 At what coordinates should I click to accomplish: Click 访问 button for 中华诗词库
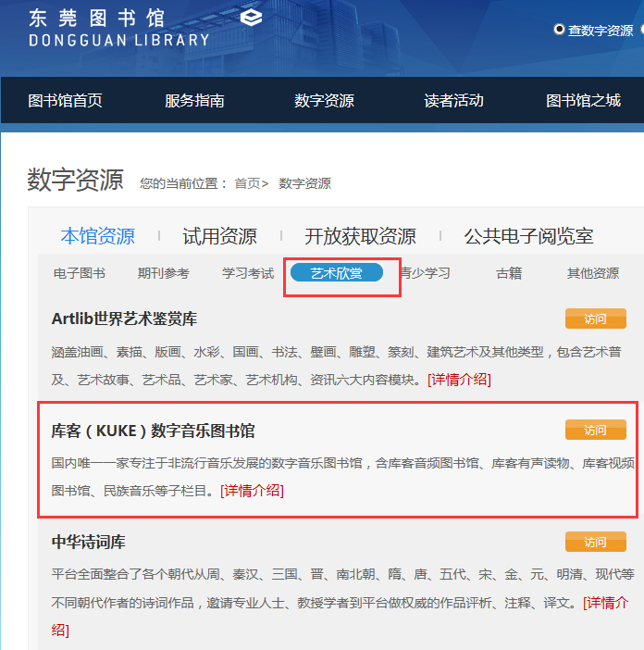(x=595, y=542)
